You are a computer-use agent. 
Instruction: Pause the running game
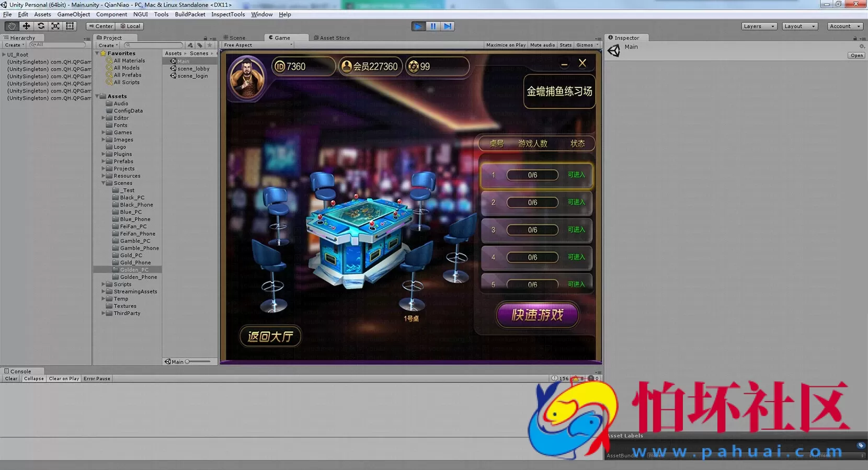(x=433, y=26)
